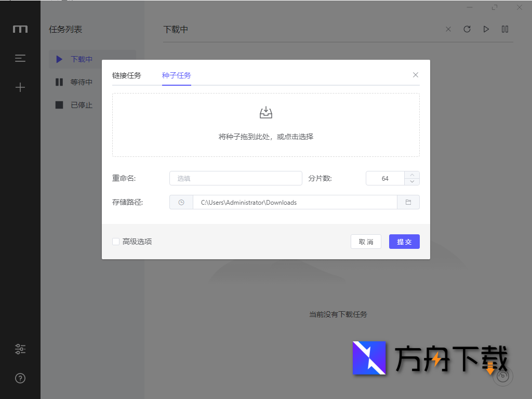Add a new download task via the plus icon
532x399 pixels.
[x=20, y=87]
